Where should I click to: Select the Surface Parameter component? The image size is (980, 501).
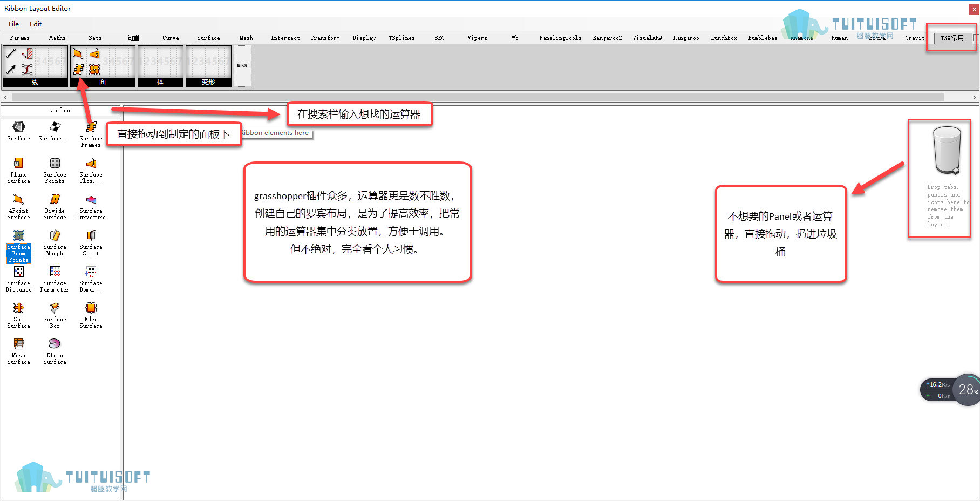point(55,279)
